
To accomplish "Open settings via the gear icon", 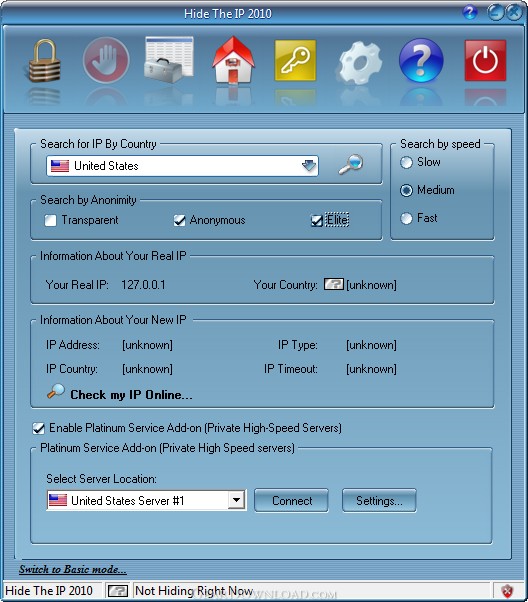I will [359, 62].
